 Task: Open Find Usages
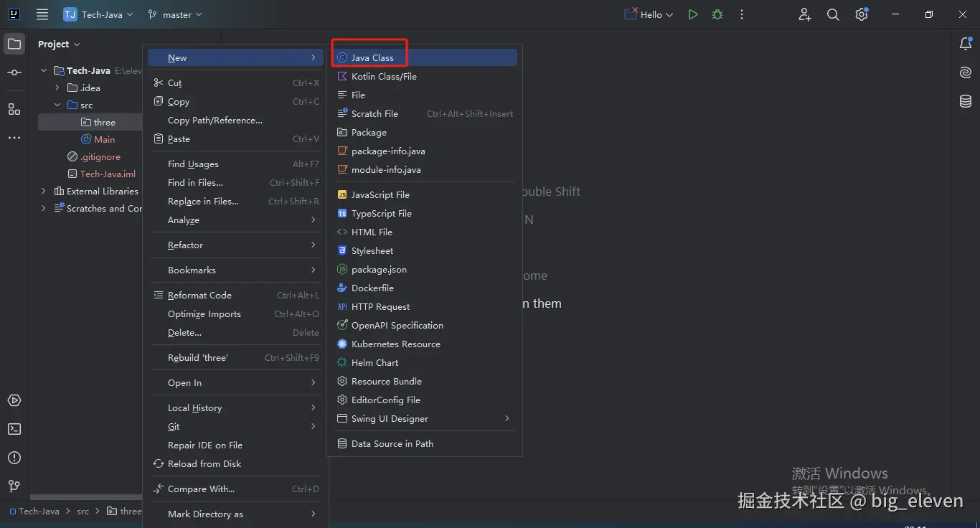coord(236,164)
